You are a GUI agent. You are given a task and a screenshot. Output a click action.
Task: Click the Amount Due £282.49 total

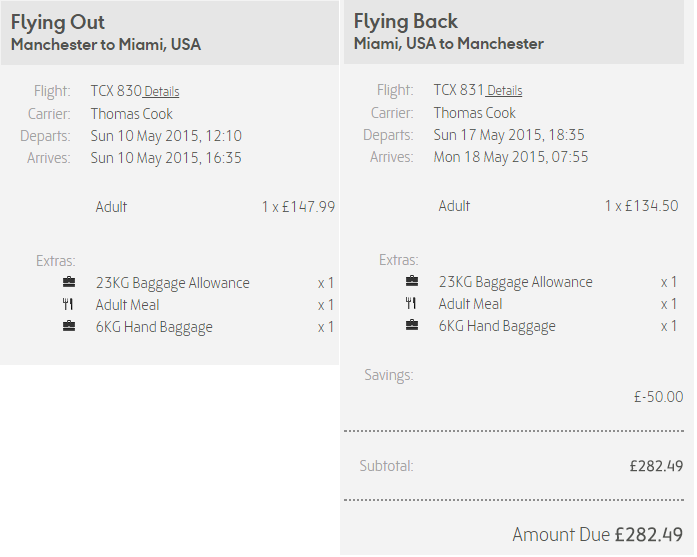(598, 535)
